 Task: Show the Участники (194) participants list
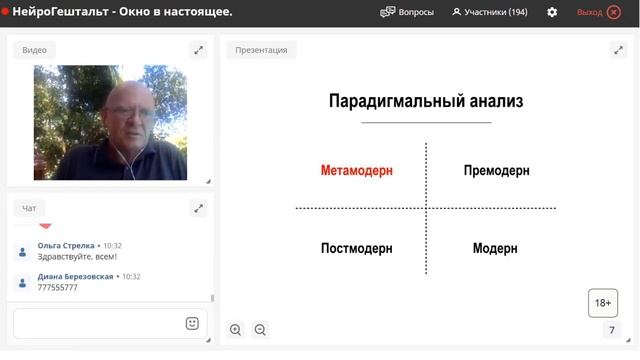click(490, 12)
